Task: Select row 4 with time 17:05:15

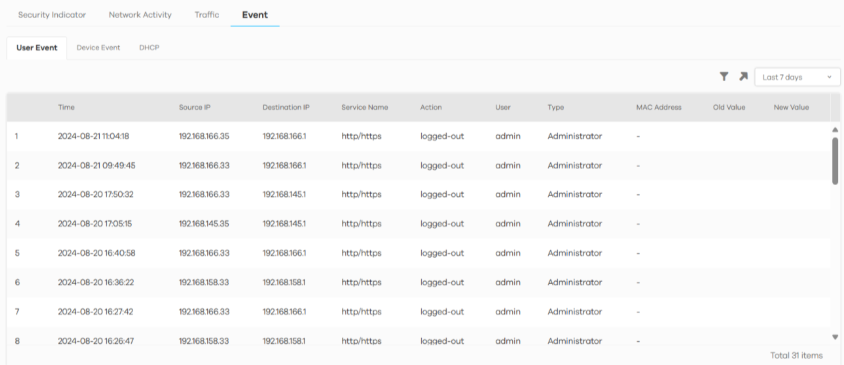Action: click(x=419, y=223)
